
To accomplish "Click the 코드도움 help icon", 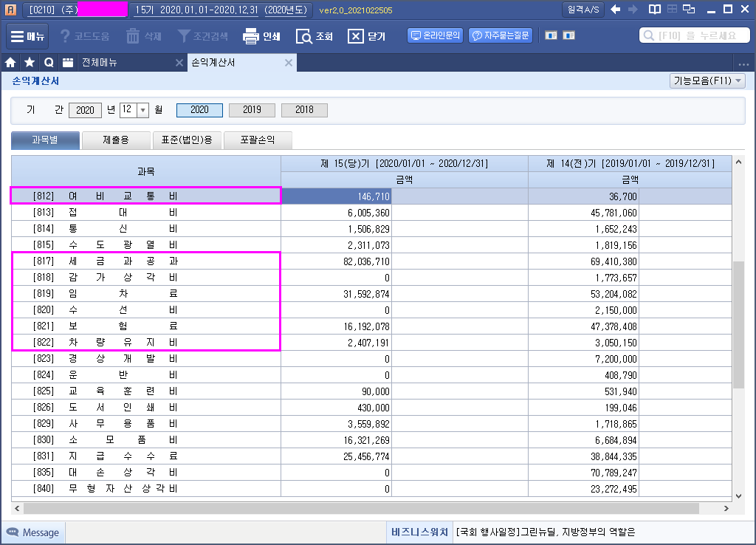I will pos(65,36).
